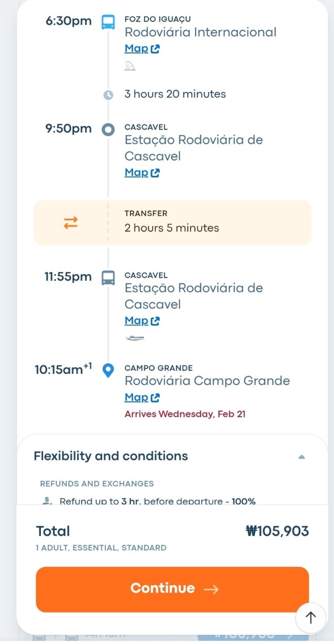Click the circle stop marker at 9:50pm Cascavel

point(108,130)
